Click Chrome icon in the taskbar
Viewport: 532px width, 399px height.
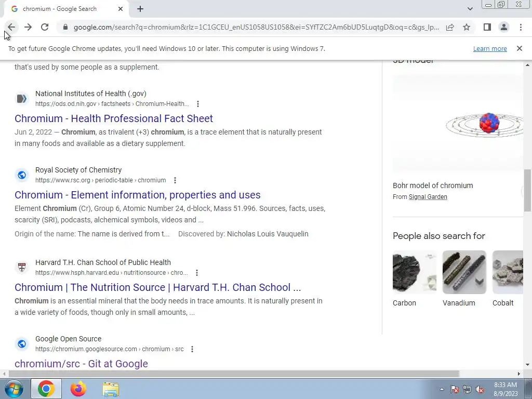point(46,389)
